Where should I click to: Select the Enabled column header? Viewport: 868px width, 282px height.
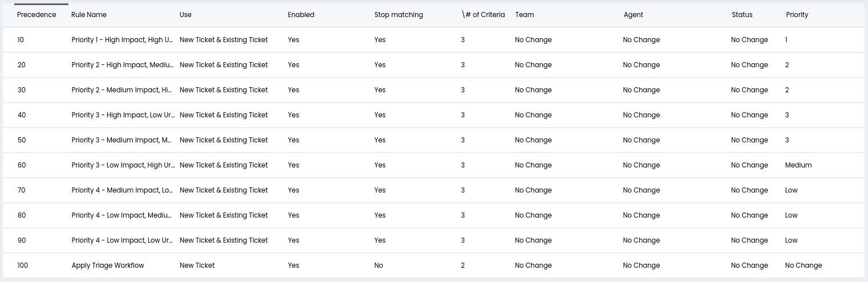[301, 15]
